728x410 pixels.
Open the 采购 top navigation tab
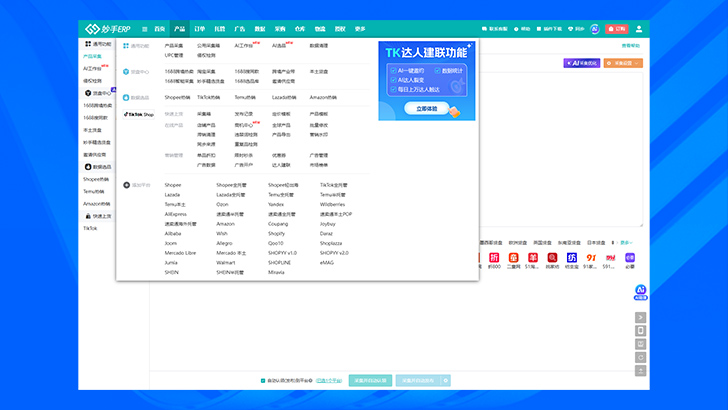point(280,29)
